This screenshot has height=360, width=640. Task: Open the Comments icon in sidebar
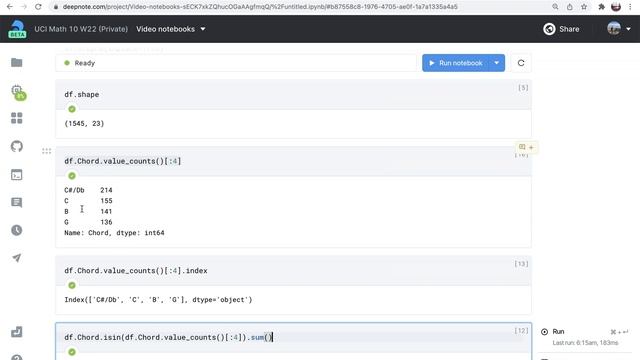[x=17, y=202]
